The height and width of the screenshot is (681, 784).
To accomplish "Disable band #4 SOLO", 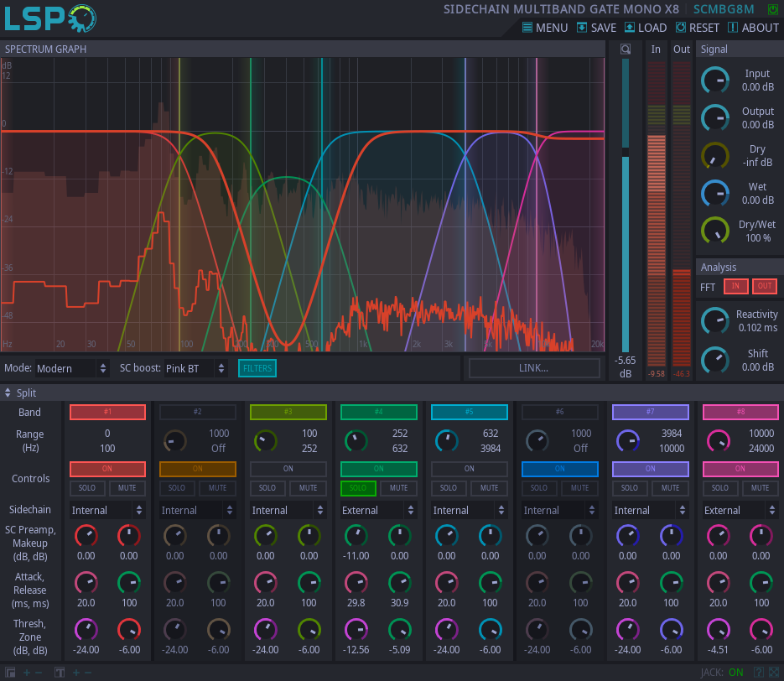I will click(358, 488).
